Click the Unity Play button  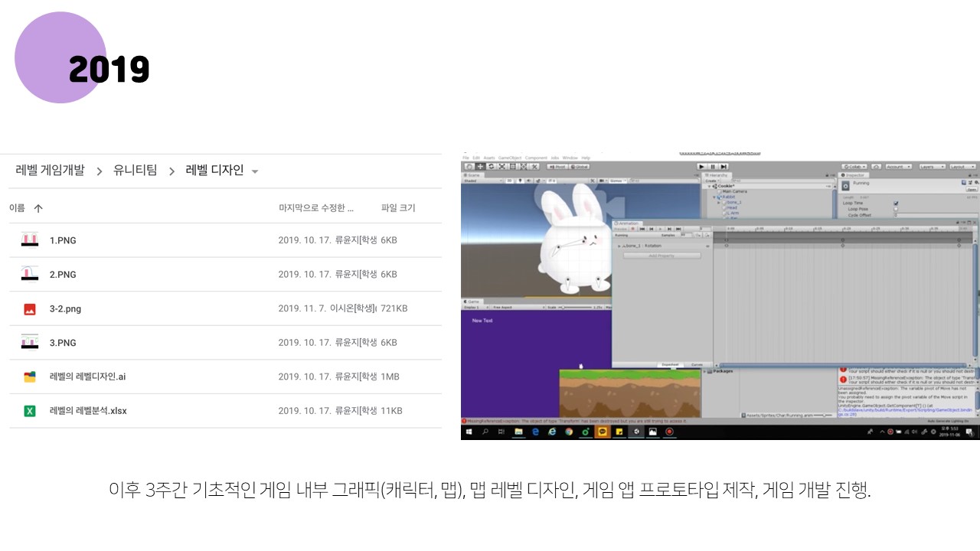701,167
